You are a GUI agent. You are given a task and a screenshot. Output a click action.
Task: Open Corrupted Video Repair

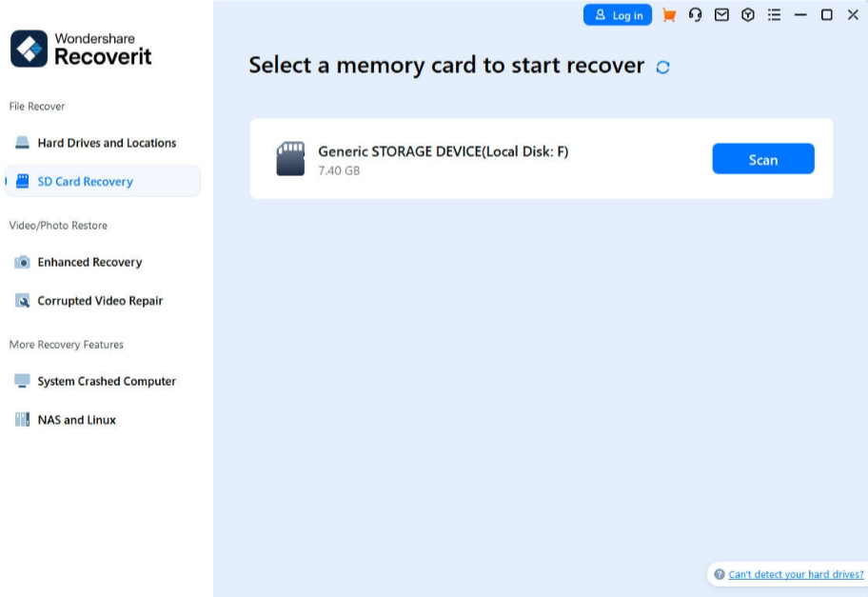pyautogui.click(x=100, y=301)
